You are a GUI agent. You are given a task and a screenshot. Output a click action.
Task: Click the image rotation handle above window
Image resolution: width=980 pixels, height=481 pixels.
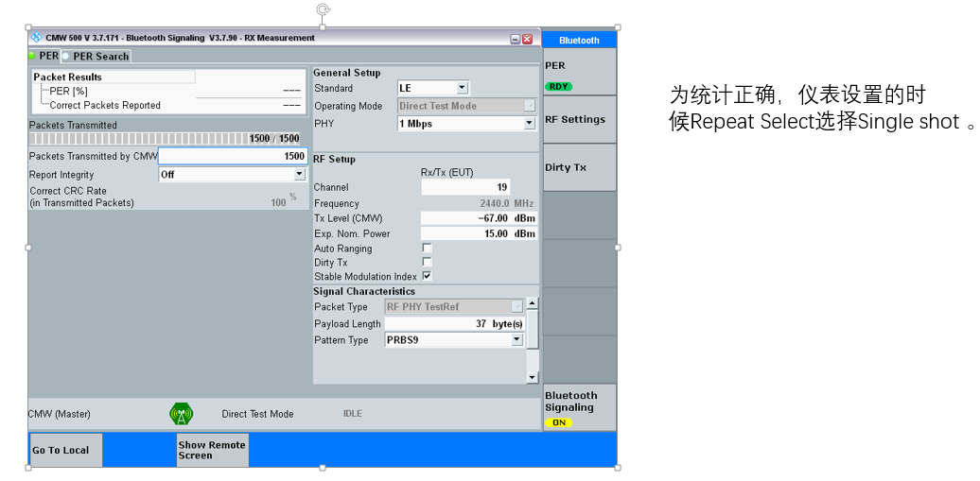coord(324,9)
